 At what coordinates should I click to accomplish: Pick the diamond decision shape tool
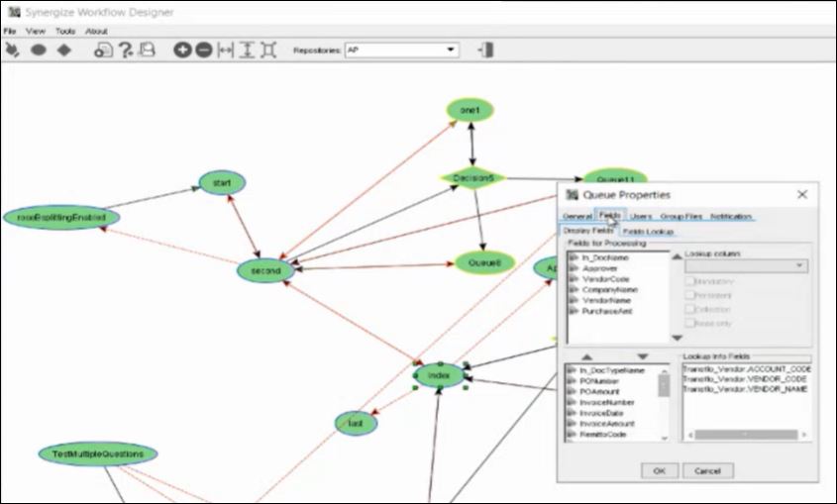pos(63,50)
